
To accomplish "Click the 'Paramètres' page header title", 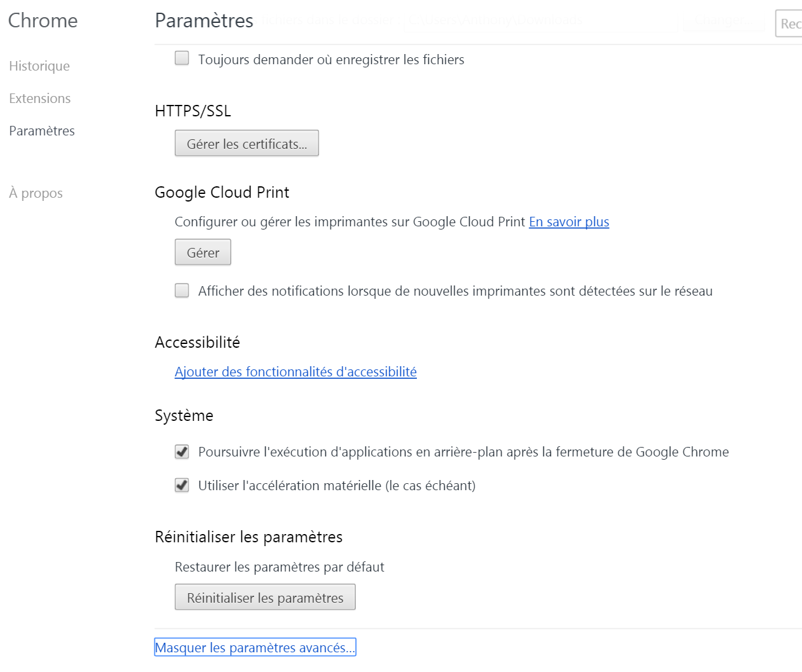I will [x=204, y=20].
